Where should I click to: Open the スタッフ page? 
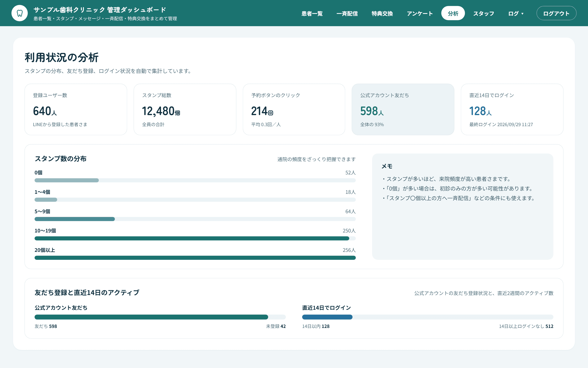pos(483,13)
